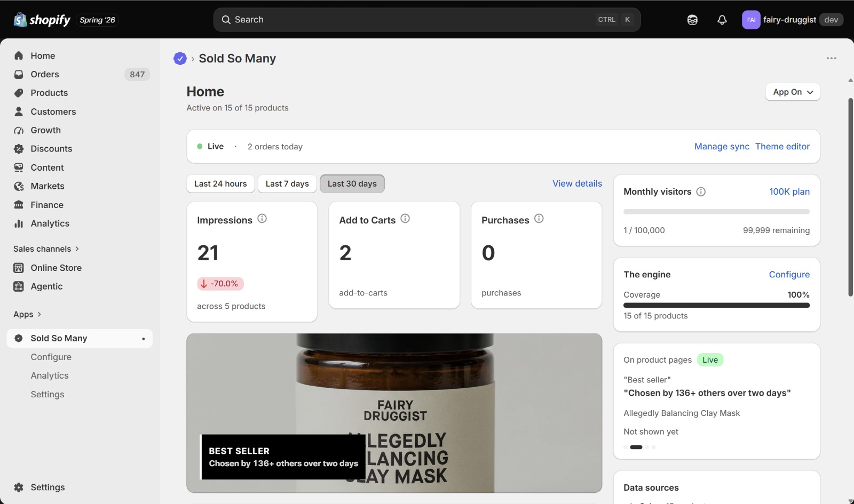The width and height of the screenshot is (854, 504).
Task: Click the Coverage progress bar
Action: [x=716, y=305]
